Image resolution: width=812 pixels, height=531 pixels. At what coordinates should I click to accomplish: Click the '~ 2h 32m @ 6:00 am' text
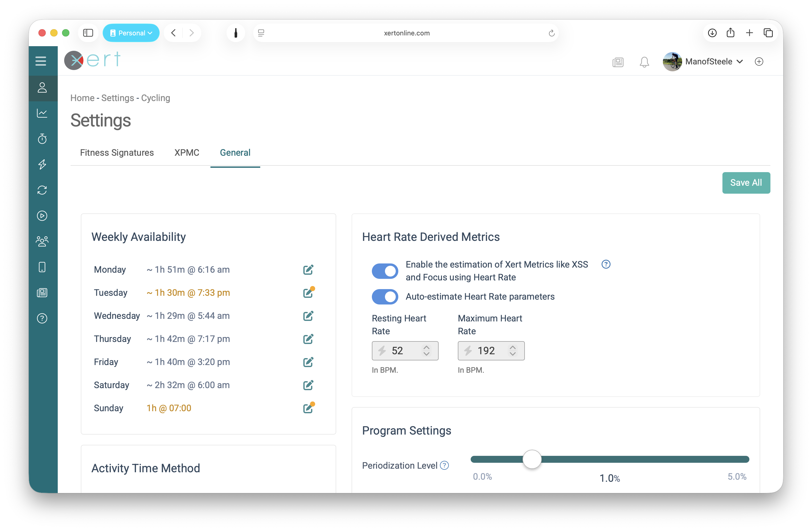188,385
